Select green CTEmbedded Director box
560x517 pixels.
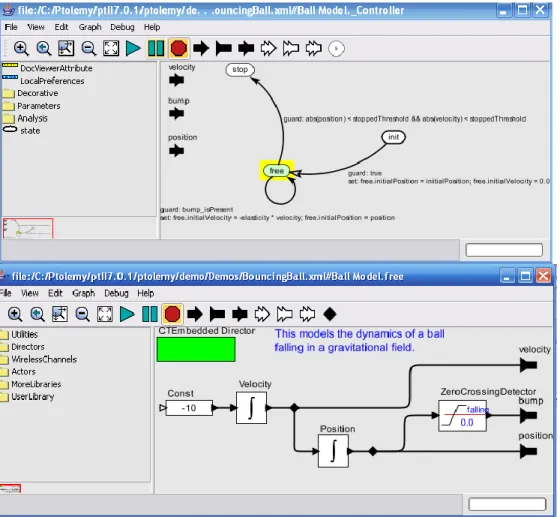(196, 350)
